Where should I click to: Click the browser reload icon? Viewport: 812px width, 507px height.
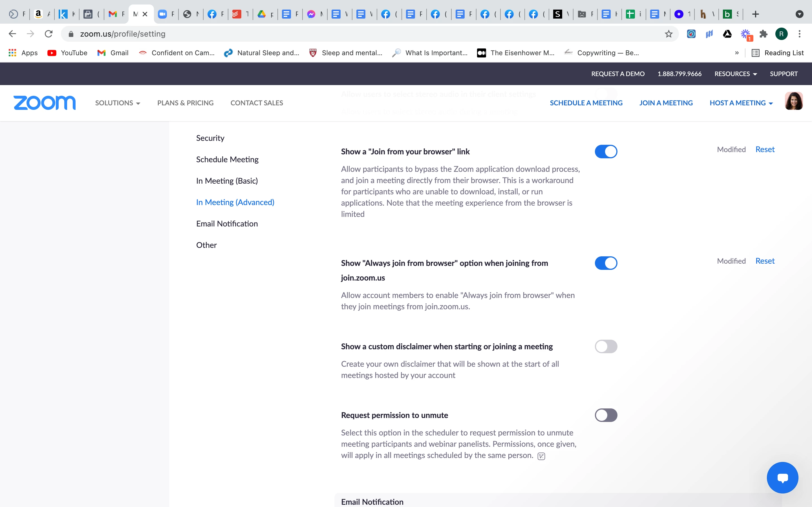49,34
